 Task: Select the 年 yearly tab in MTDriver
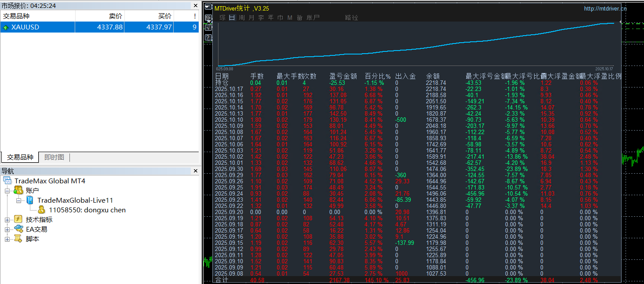pyautogui.click(x=271, y=18)
